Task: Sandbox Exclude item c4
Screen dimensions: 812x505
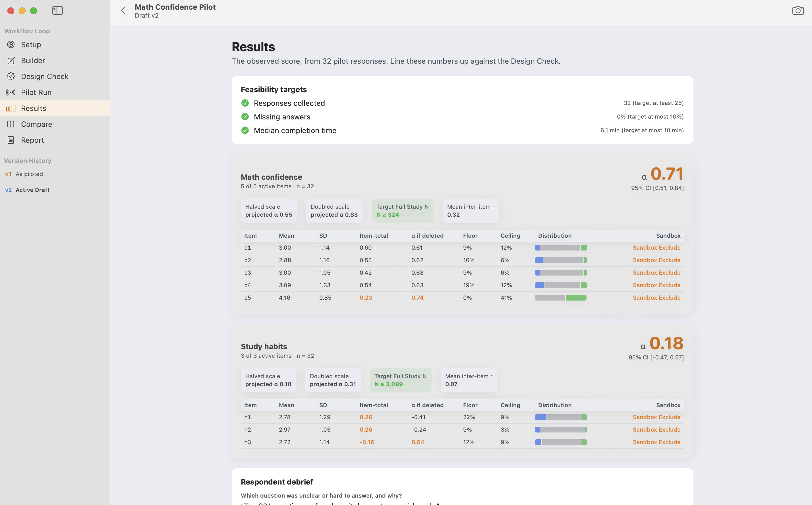Action: (x=656, y=285)
